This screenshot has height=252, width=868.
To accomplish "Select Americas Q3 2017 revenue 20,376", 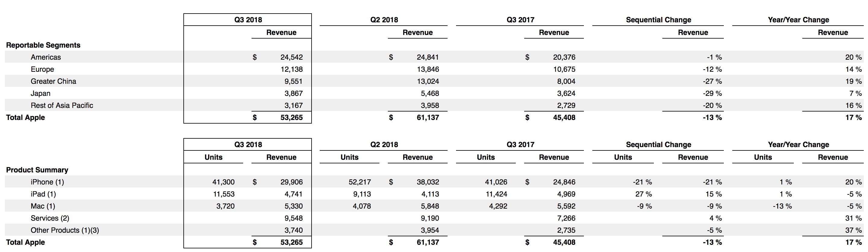I will (x=564, y=57).
